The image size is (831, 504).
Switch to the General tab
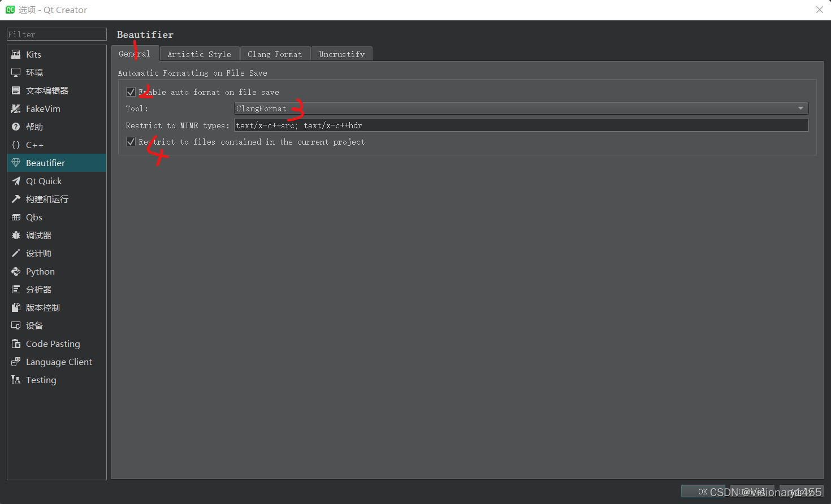tap(135, 54)
